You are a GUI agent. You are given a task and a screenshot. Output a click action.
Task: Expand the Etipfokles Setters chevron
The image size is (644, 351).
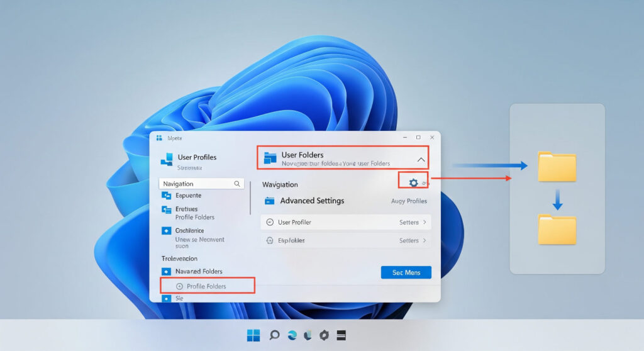[x=425, y=240]
